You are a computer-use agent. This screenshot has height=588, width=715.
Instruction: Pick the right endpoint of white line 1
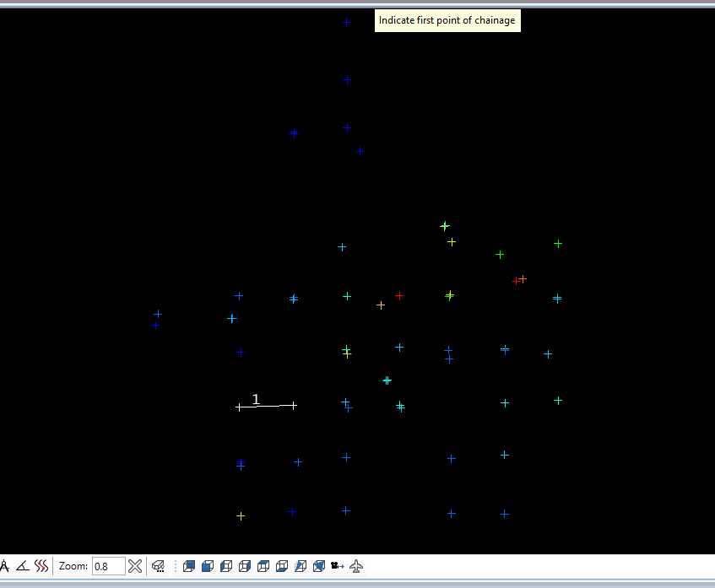coord(294,405)
